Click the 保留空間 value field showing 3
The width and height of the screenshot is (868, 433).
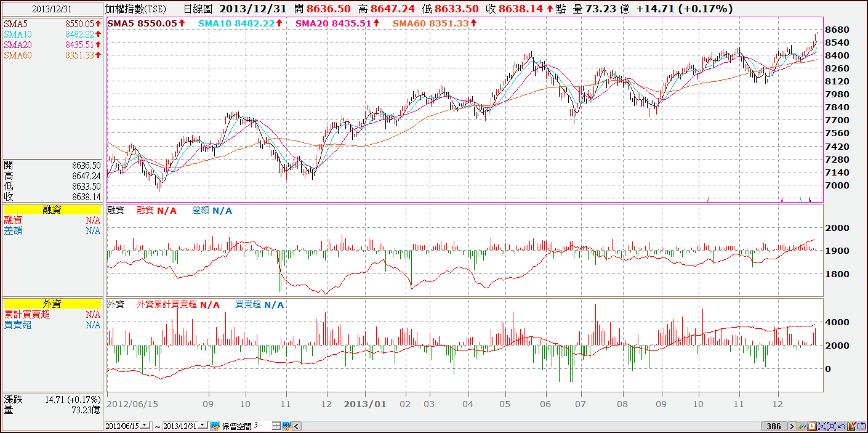pos(262,426)
